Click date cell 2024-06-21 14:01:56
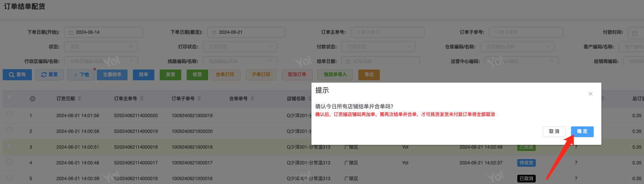The width and height of the screenshot is (644, 184). click(78, 116)
